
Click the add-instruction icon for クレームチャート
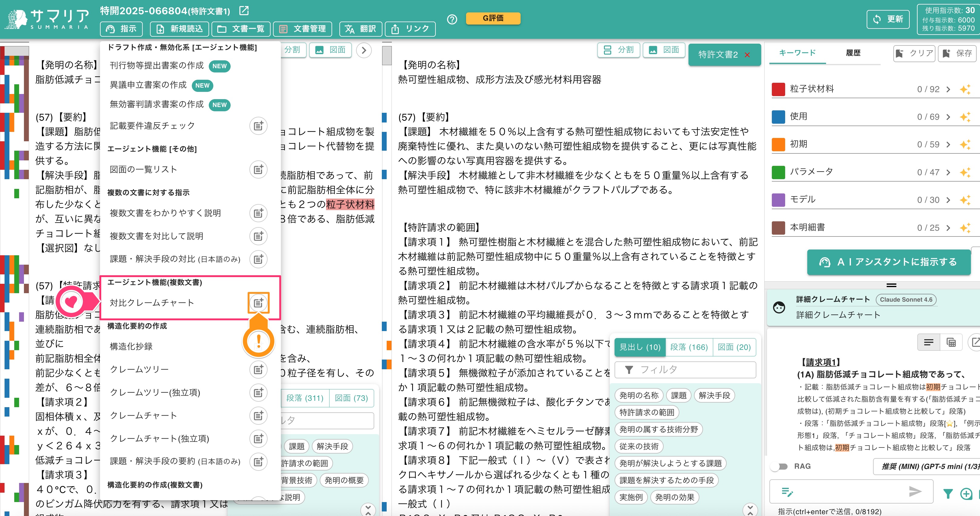258,416
